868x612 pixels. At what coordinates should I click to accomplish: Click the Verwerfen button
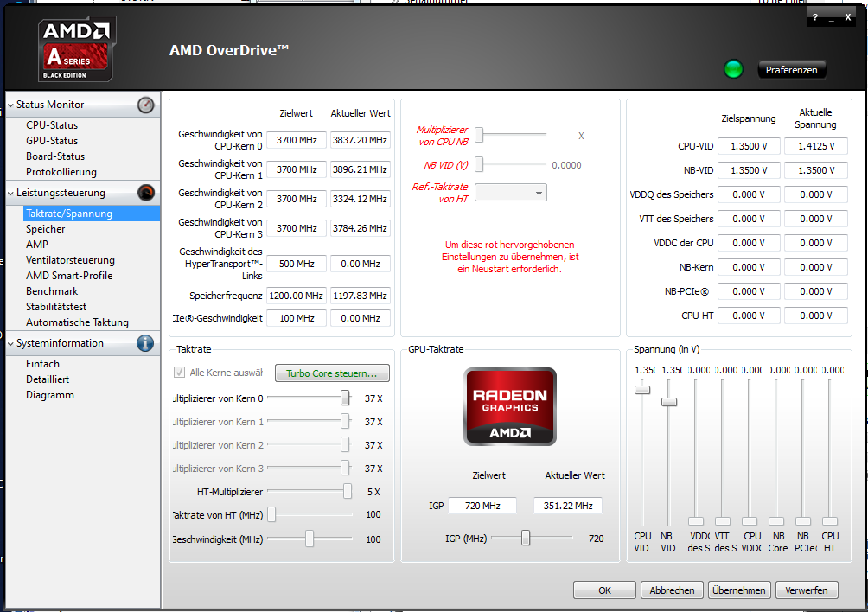807,590
